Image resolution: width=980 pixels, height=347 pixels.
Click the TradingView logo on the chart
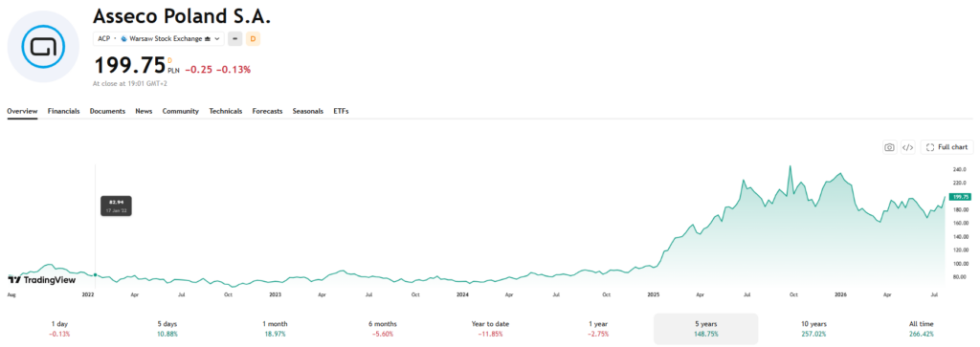click(x=41, y=279)
